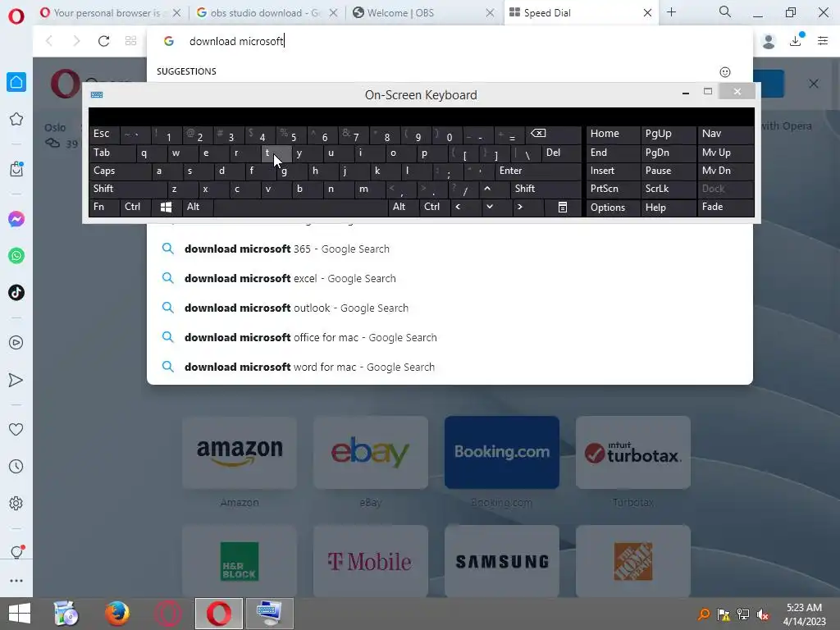The width and height of the screenshot is (840, 630).
Task: Choose 'download microsoft outlook' suggestion
Action: (450, 308)
